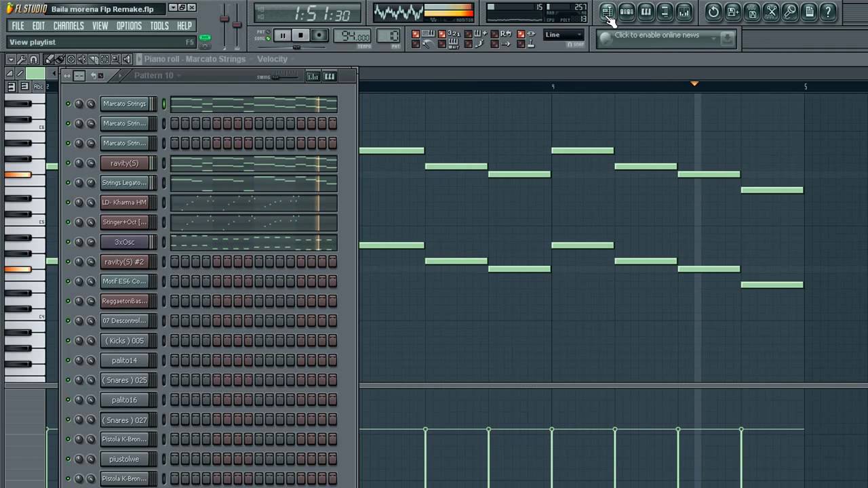
Task: Toggle the browser panel icon
Action: (665, 12)
